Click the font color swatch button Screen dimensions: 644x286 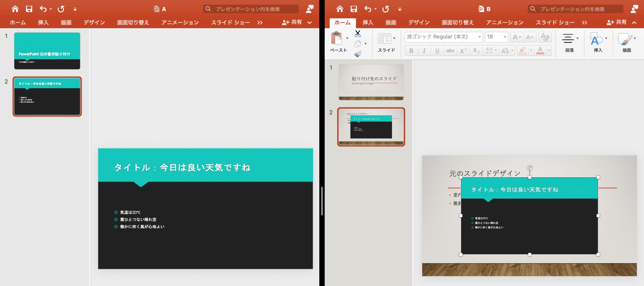tap(540, 51)
